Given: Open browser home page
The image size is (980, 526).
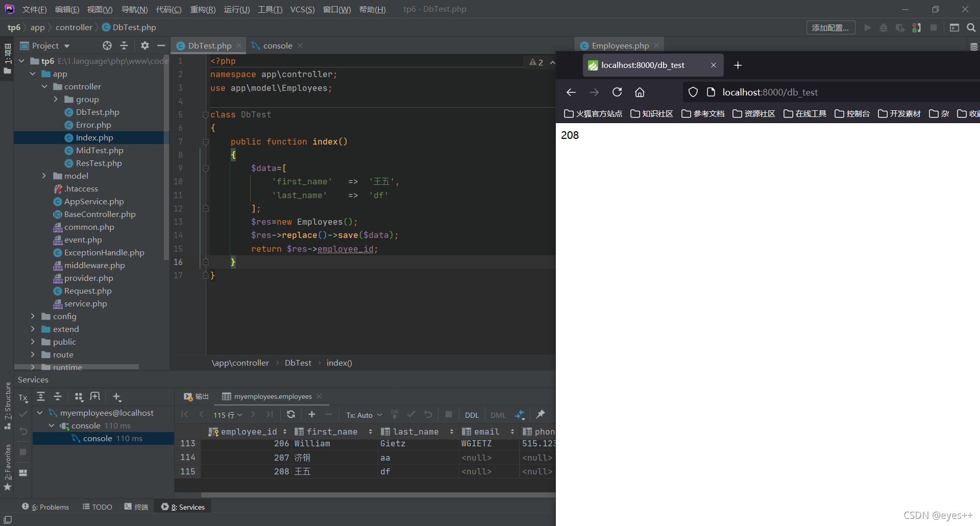Looking at the screenshot, I should (x=640, y=92).
